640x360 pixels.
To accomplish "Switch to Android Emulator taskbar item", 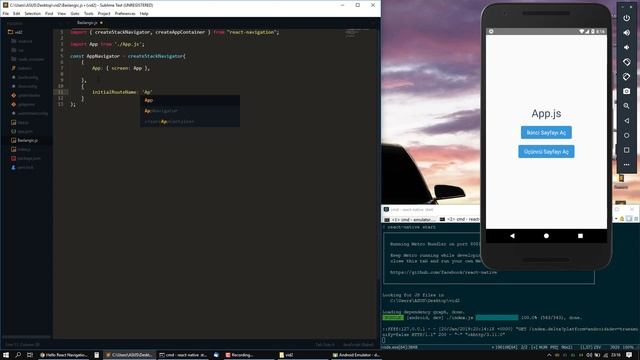I will tap(356, 355).
